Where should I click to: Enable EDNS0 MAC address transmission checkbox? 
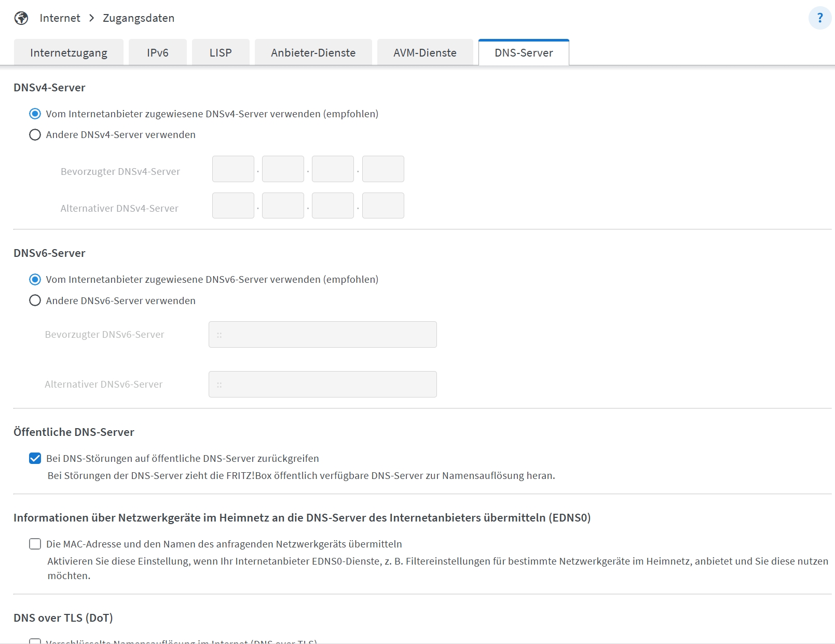[35, 544]
